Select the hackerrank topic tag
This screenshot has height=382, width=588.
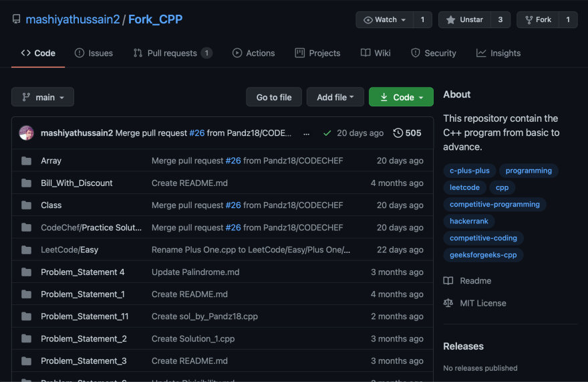(469, 221)
